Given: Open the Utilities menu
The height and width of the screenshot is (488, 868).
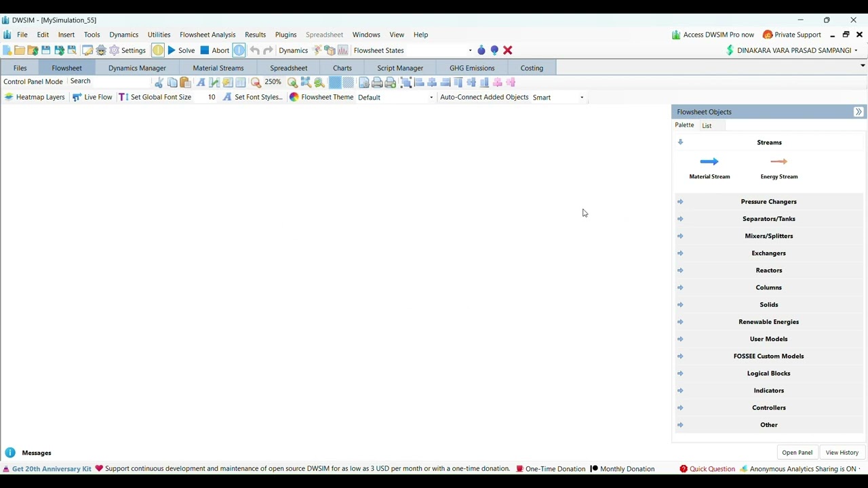Looking at the screenshot, I should (159, 35).
